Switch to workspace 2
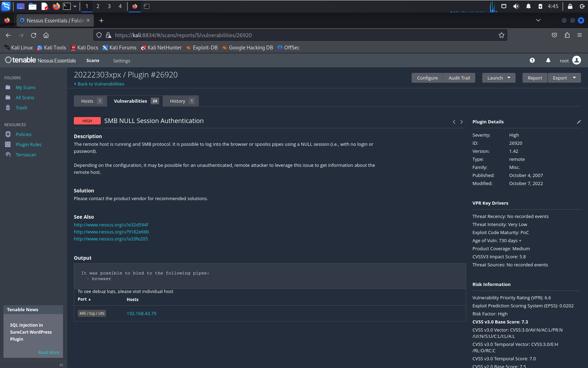 pyautogui.click(x=98, y=6)
